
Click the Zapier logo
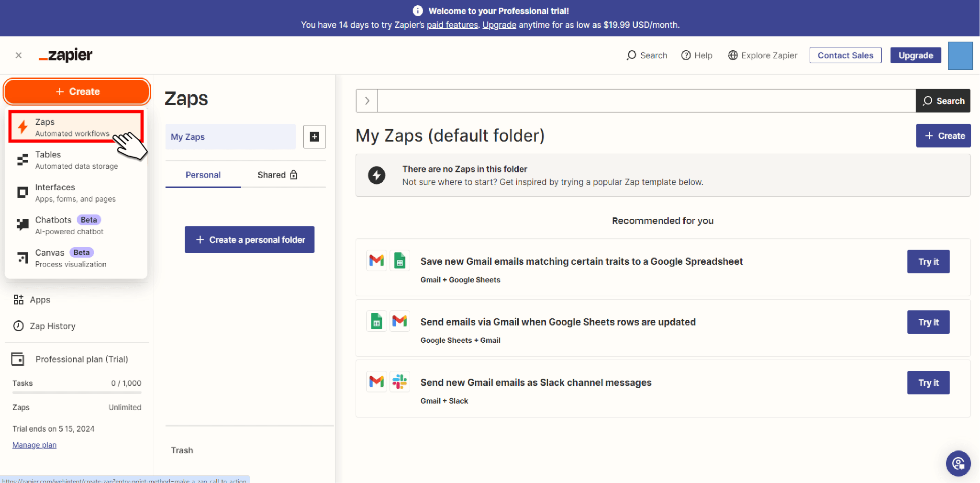pyautogui.click(x=66, y=55)
